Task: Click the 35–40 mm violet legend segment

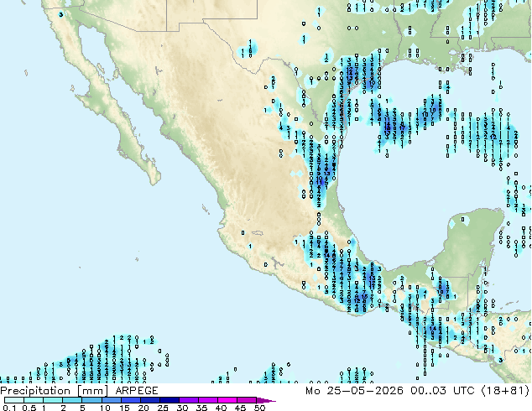Action: pos(208,400)
